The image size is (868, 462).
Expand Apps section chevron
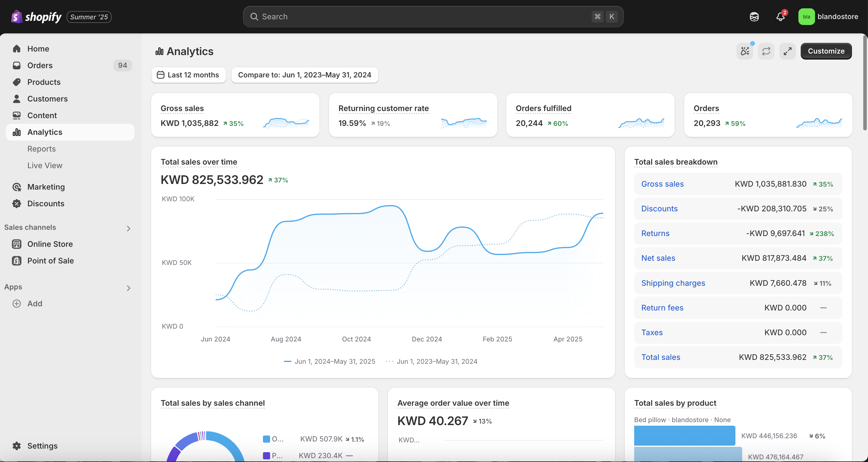pos(129,288)
